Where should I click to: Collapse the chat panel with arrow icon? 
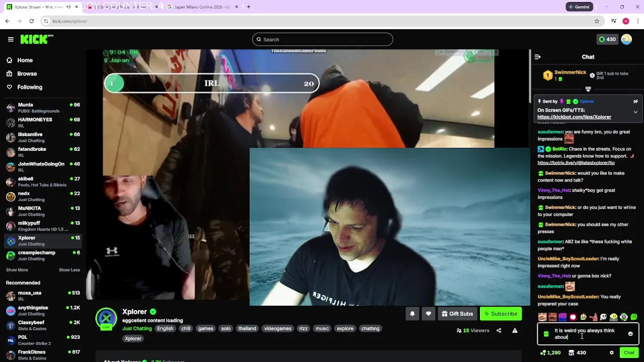pos(537,57)
